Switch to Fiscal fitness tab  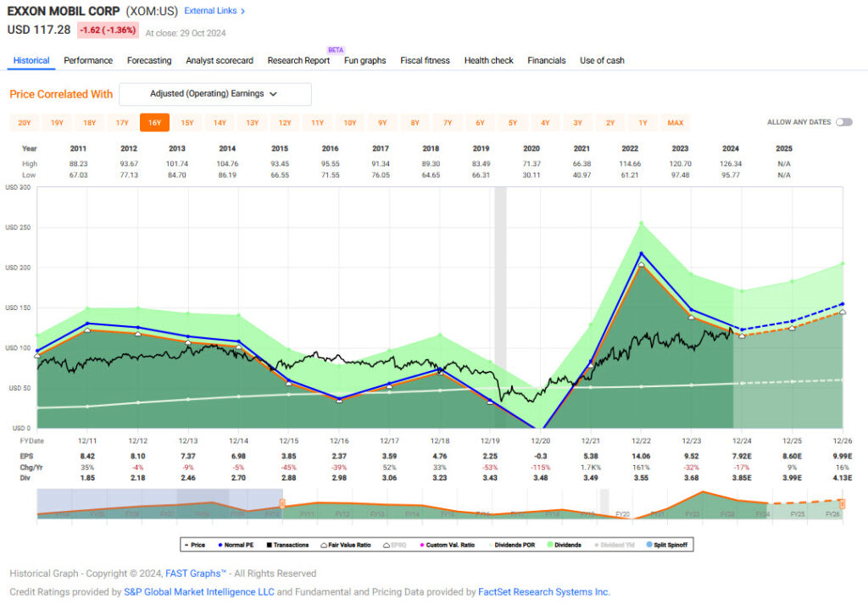pos(425,60)
